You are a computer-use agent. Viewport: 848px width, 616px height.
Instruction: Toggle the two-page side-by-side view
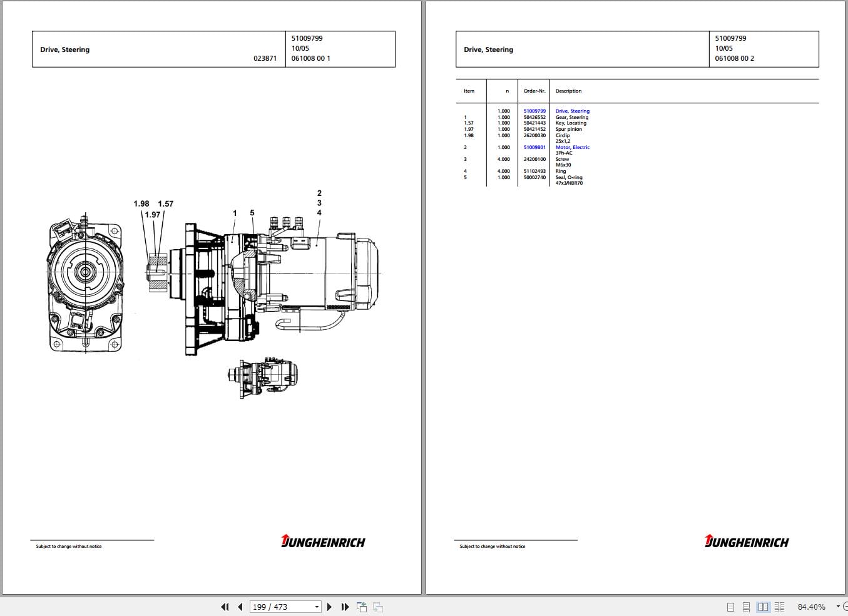pyautogui.click(x=763, y=607)
